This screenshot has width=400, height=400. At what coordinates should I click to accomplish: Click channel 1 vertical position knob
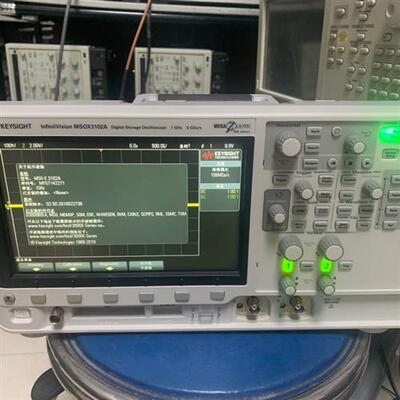pos(289,287)
